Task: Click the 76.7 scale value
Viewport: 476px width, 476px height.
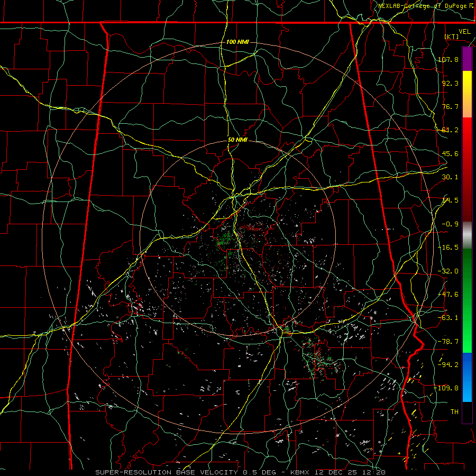Action: [450, 106]
